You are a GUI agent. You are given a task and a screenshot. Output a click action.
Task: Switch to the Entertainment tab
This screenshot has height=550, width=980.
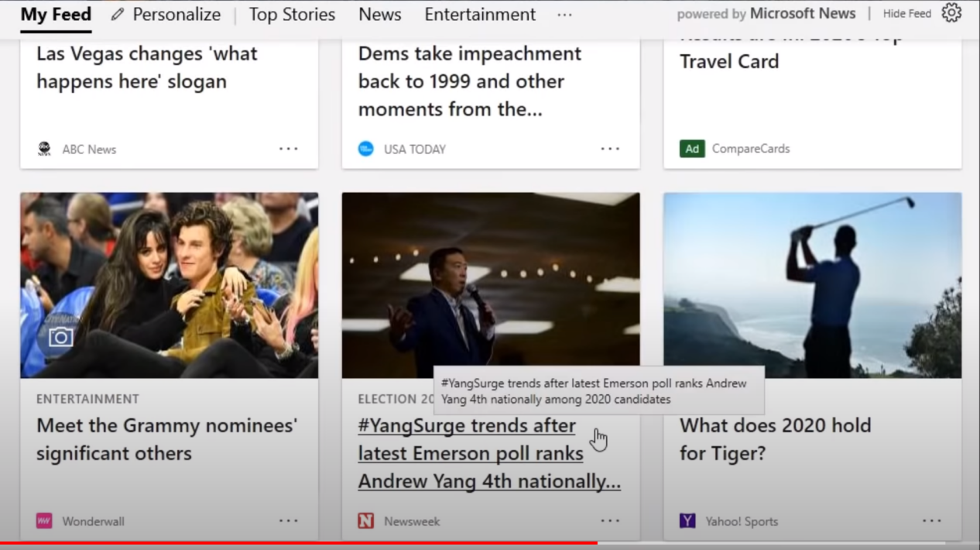(480, 15)
